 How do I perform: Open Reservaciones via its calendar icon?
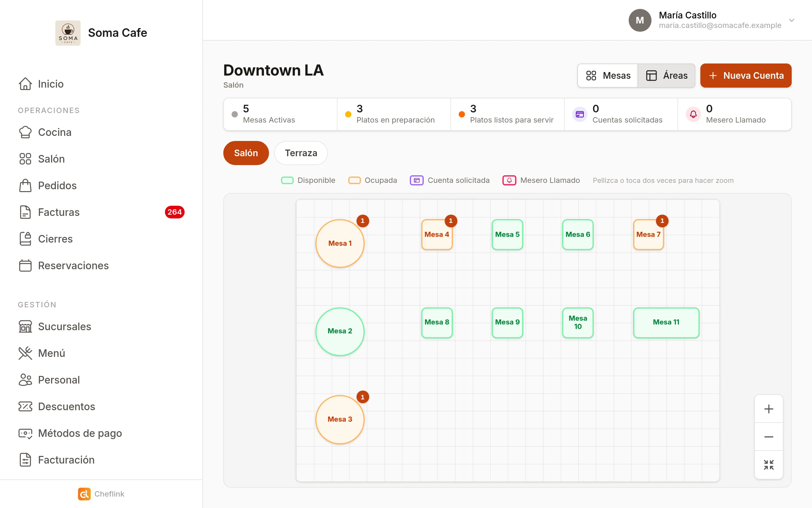pyautogui.click(x=25, y=265)
